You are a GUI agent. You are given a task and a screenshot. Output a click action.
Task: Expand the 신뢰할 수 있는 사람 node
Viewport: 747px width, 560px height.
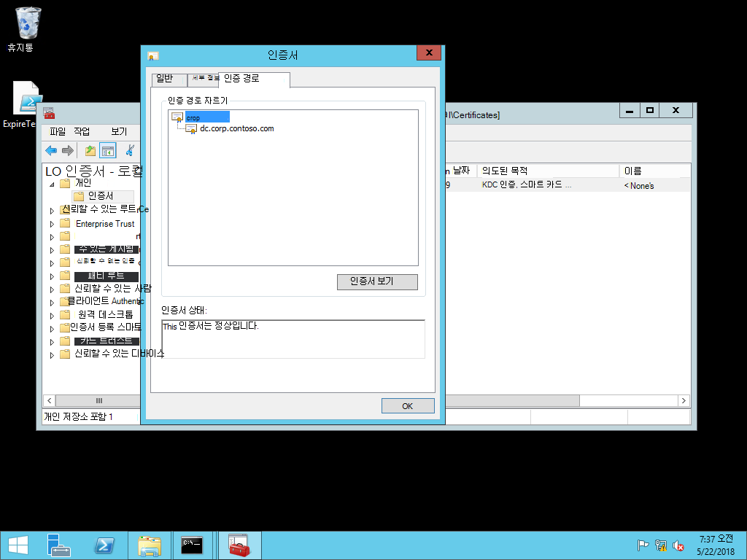pyautogui.click(x=52, y=289)
